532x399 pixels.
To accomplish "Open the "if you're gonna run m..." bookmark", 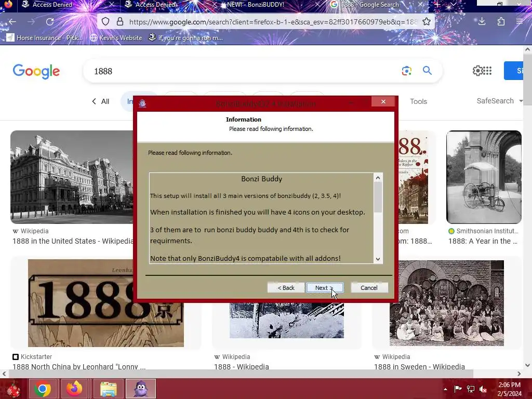I will [186, 37].
